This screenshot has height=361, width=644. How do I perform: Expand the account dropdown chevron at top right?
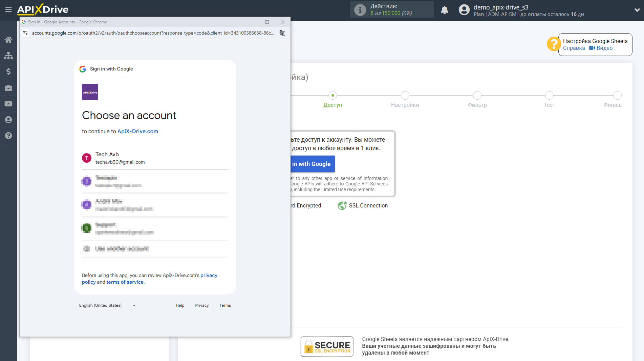(637, 10)
